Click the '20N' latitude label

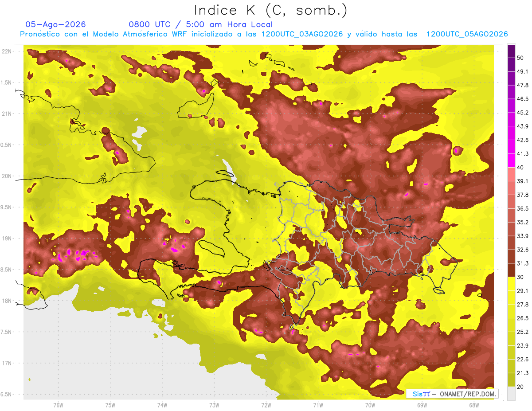pyautogui.click(x=7, y=176)
